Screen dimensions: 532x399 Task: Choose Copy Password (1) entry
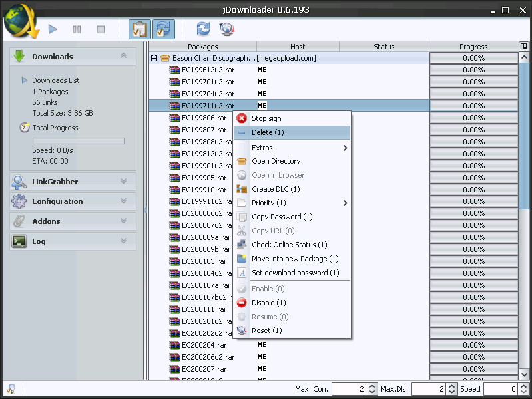(292, 217)
